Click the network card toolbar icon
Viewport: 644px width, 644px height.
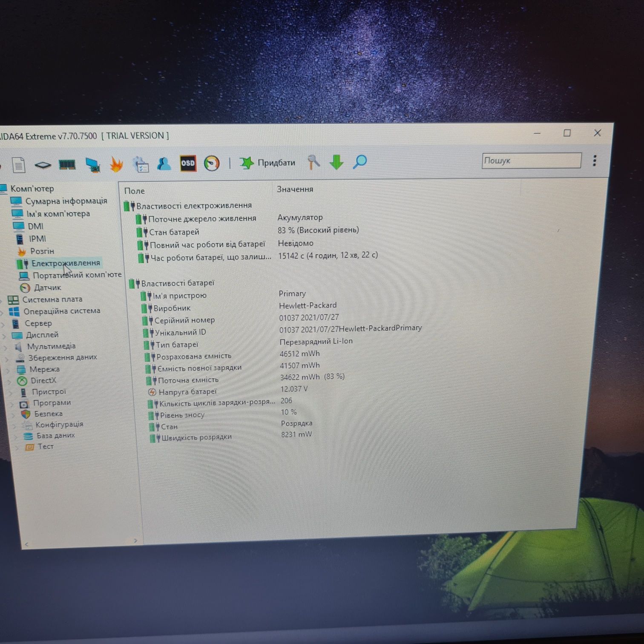(92, 164)
